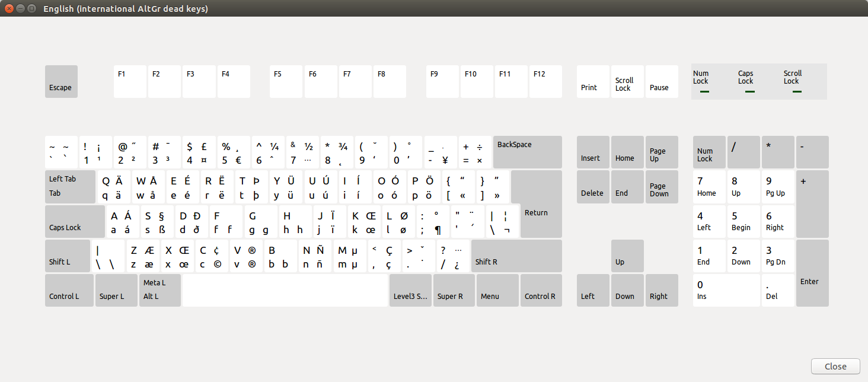The height and width of the screenshot is (382, 868).
Task: Click the 5 key with euro sign
Action: point(234,152)
